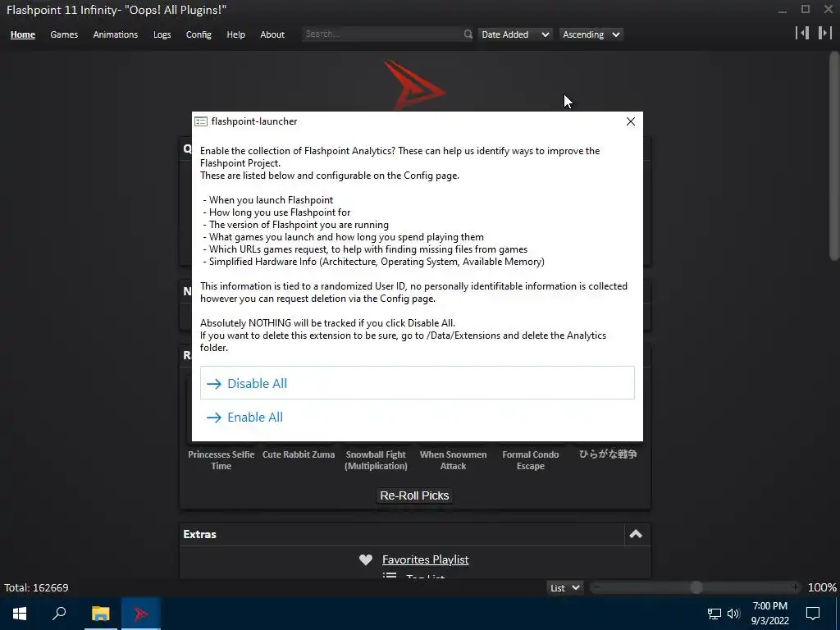Adjust the thumbnail zoom slider

(x=696, y=587)
